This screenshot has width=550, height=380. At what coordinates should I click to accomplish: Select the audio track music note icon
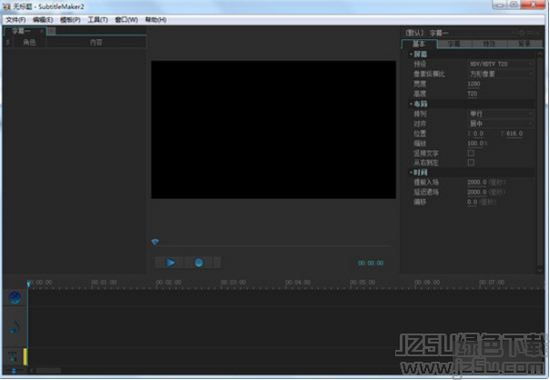[x=15, y=327]
